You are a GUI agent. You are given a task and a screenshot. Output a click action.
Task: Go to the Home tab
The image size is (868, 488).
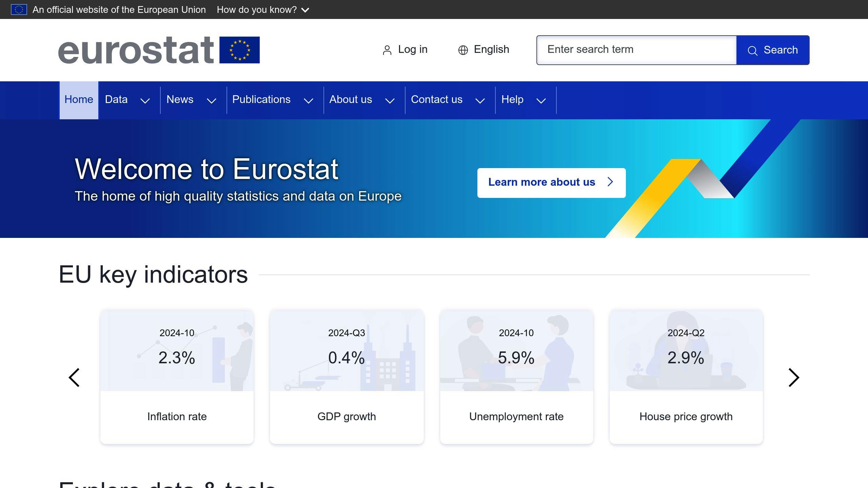tap(79, 100)
